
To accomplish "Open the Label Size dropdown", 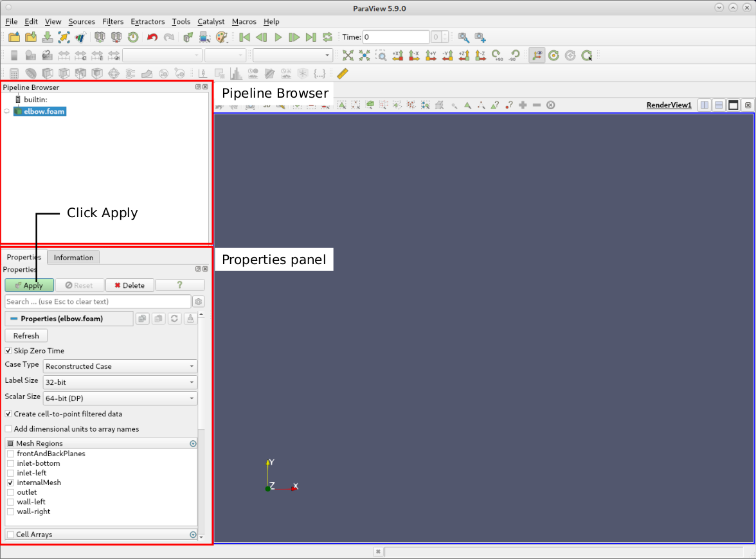I will point(120,382).
